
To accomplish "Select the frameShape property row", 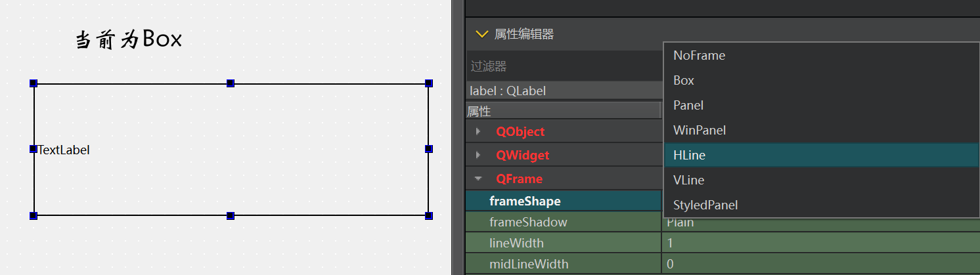I will (x=525, y=201).
